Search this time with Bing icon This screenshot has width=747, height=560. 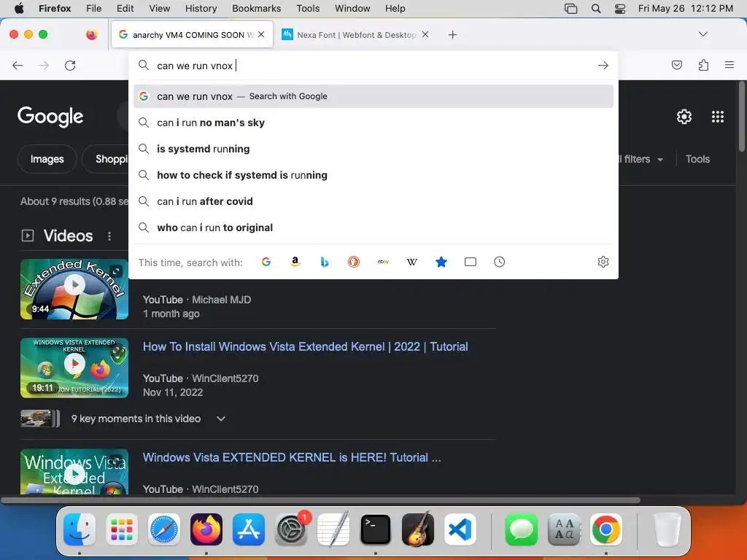pyautogui.click(x=325, y=262)
